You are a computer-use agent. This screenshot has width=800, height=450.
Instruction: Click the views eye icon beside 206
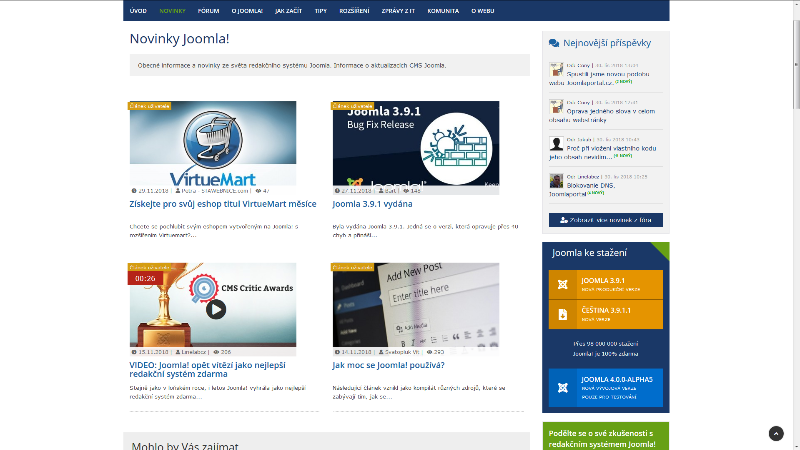point(216,352)
